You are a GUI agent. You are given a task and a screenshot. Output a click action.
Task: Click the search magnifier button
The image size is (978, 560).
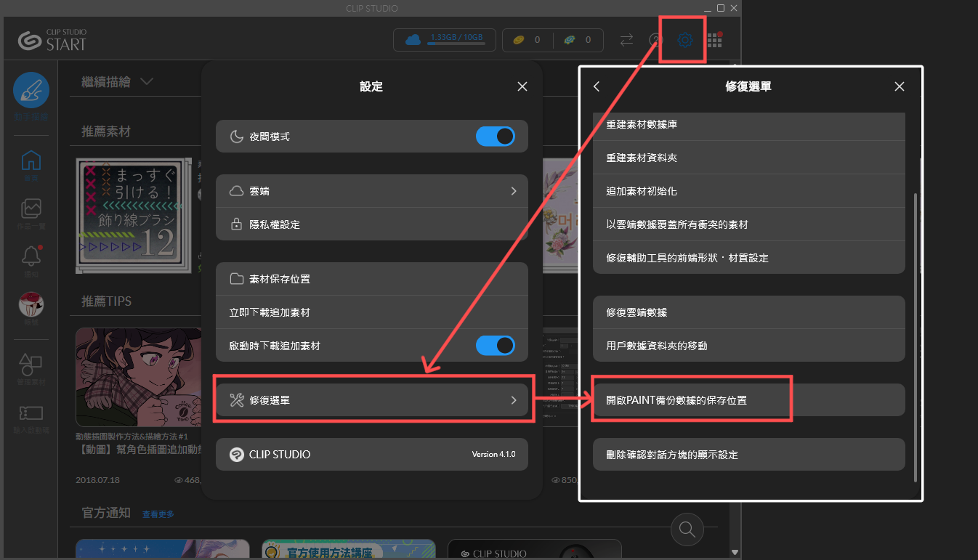pos(687,529)
